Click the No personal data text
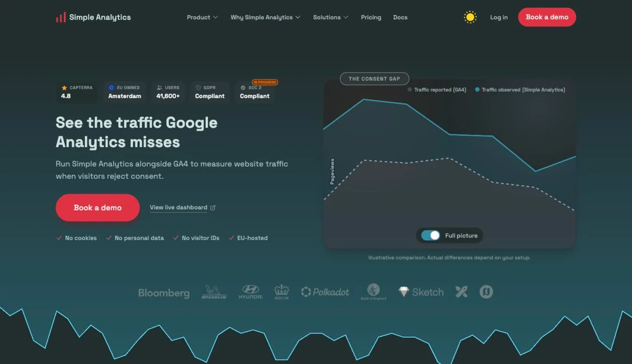Image resolution: width=632 pixels, height=364 pixels. pyautogui.click(x=139, y=238)
